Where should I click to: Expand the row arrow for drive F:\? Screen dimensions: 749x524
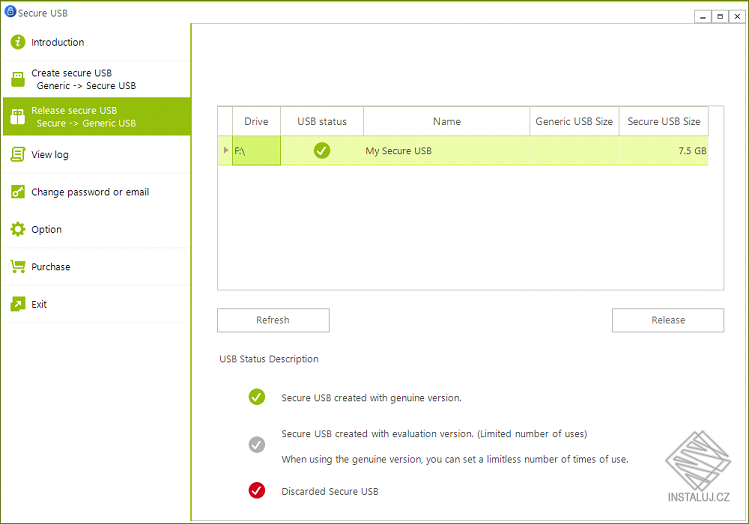coord(225,150)
